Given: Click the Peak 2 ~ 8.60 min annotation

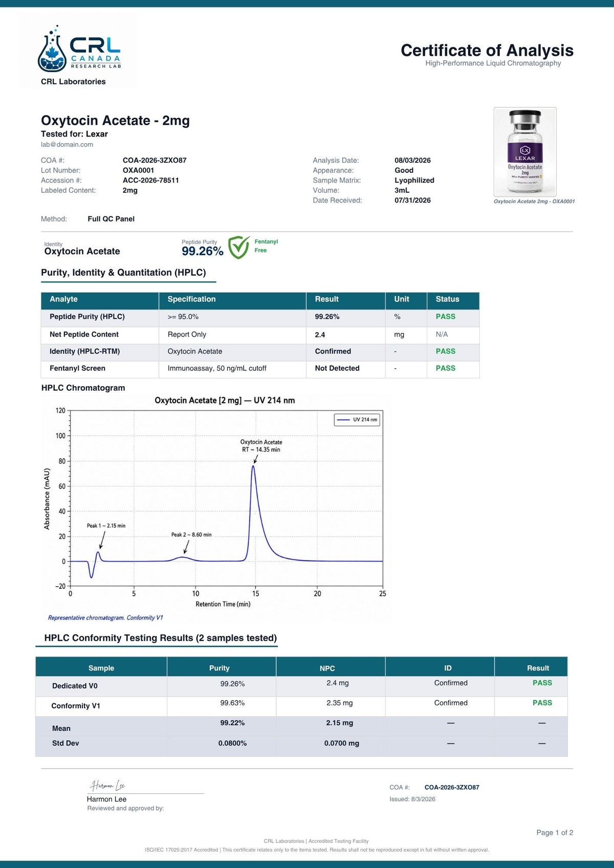Looking at the screenshot, I should [x=191, y=535].
